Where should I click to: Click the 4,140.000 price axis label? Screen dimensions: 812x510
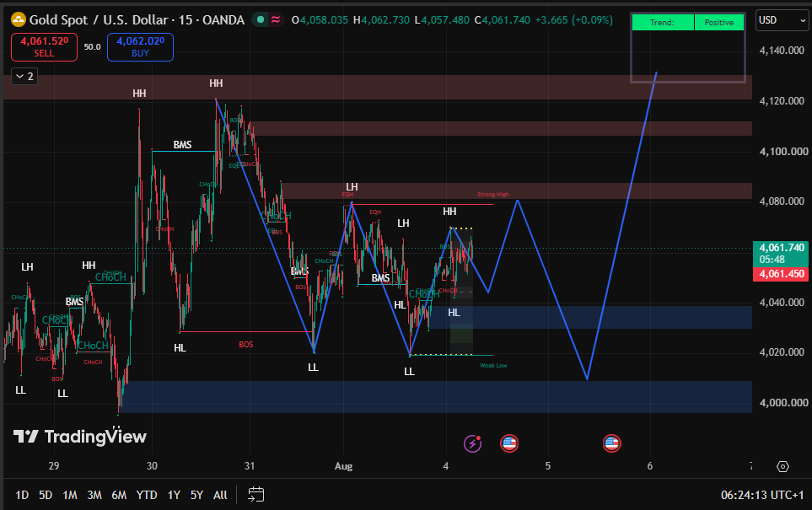(782, 51)
